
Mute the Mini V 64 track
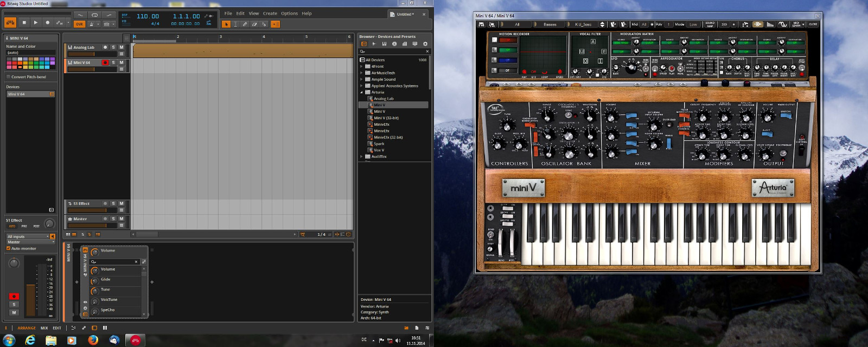pyautogui.click(x=122, y=62)
